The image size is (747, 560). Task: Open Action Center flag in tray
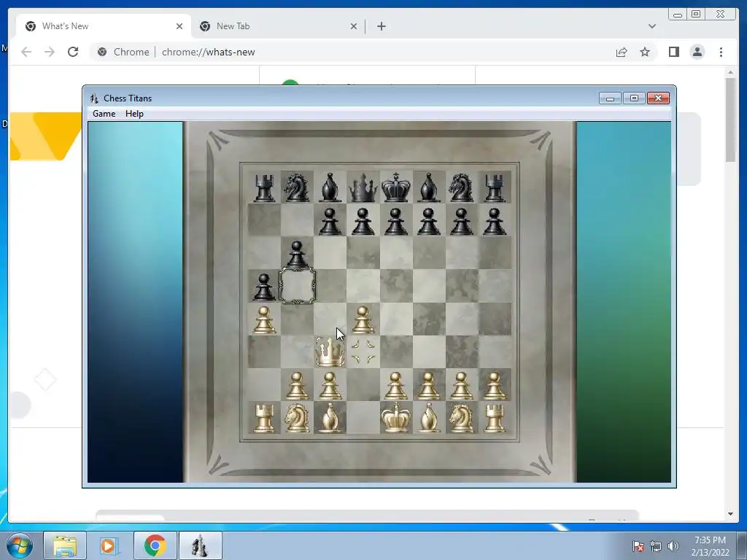tap(638, 546)
